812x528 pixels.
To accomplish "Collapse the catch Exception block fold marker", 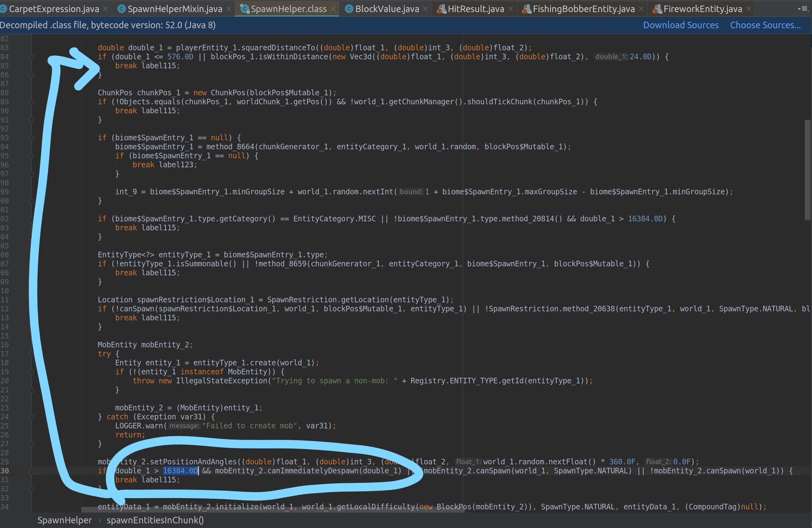I will coord(31,417).
